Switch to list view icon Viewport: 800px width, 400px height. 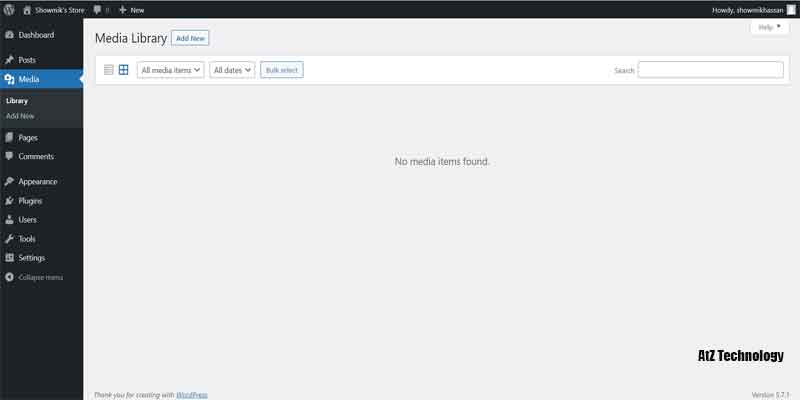(x=109, y=70)
